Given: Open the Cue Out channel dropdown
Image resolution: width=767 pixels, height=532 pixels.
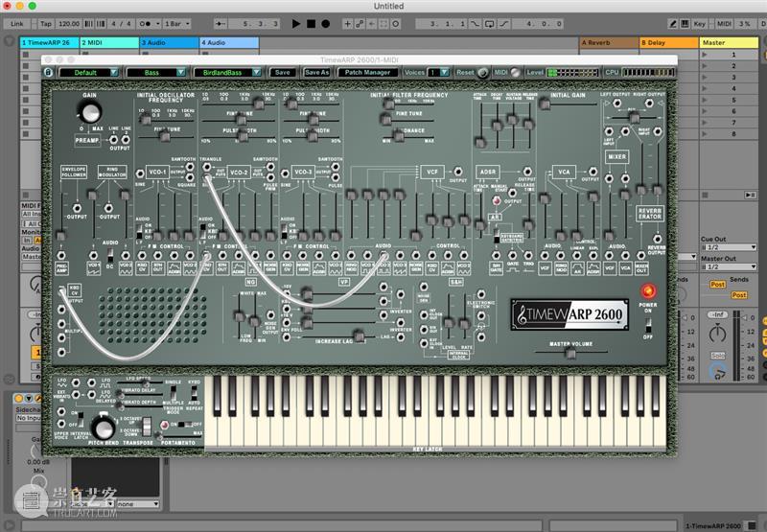Looking at the screenshot, I should coord(729,247).
